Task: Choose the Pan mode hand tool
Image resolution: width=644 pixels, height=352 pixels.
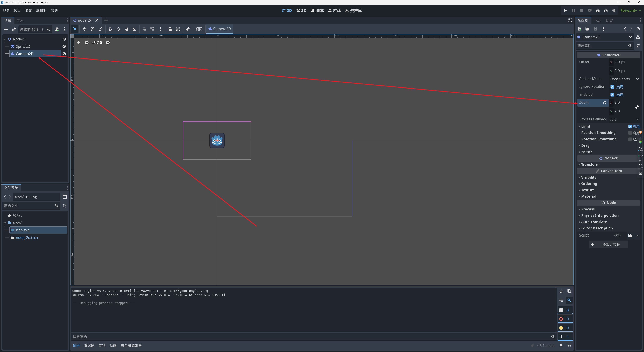Action: (x=126, y=29)
